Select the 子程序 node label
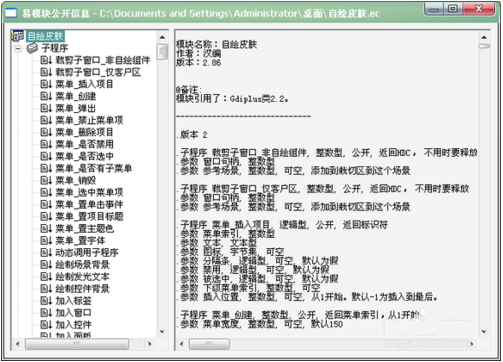 coord(55,48)
